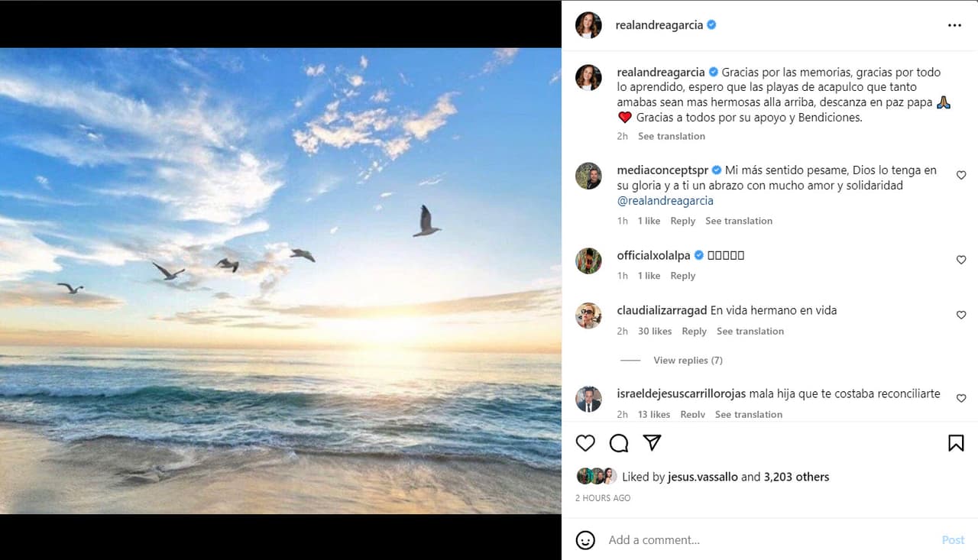Show translation of the caption
The width and height of the screenshot is (978, 560).
point(672,136)
